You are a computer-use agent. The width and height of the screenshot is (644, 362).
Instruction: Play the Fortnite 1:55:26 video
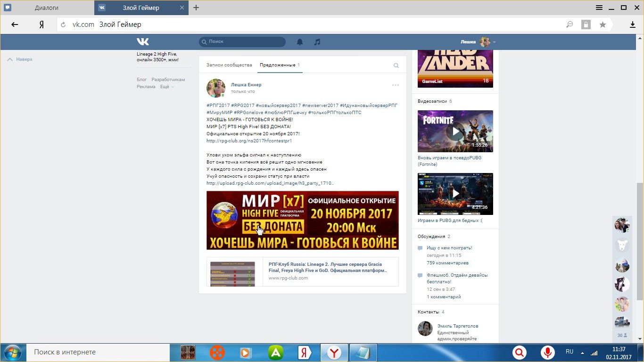[x=455, y=131]
